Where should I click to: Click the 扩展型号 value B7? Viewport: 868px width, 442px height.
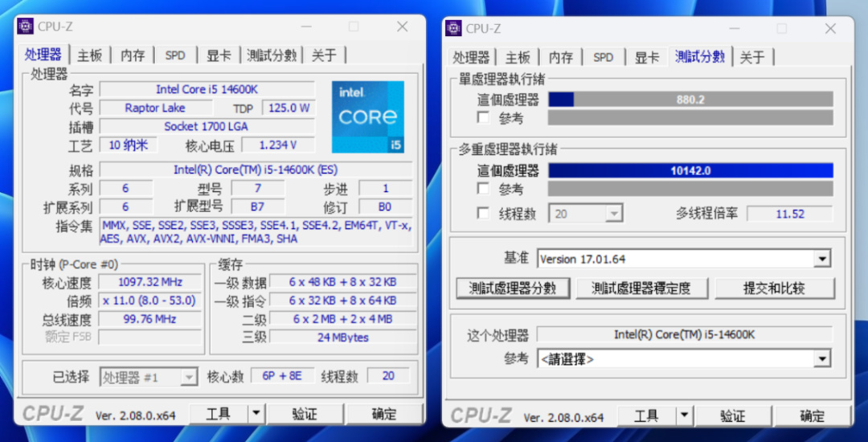258,207
